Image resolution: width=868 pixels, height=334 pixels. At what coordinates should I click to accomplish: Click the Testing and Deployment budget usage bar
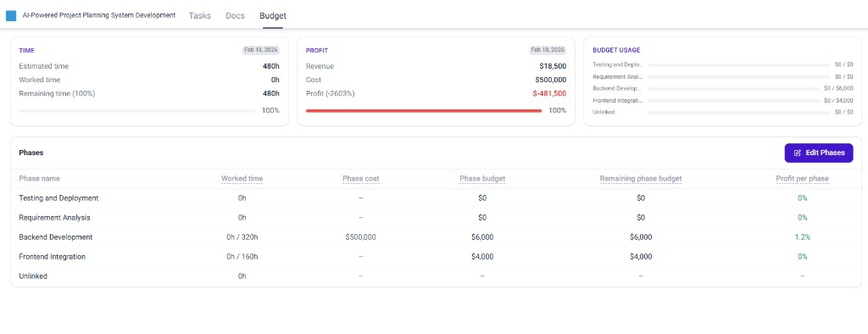(x=739, y=64)
